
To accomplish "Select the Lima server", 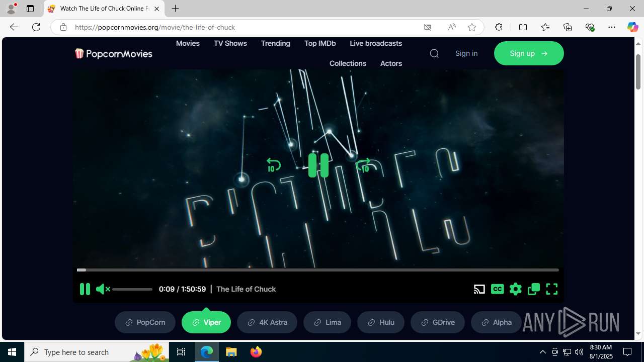I will pos(327,322).
